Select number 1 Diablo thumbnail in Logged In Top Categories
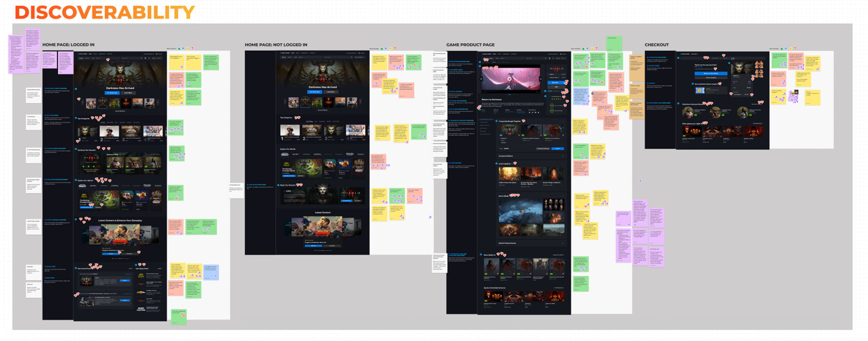 87,131
